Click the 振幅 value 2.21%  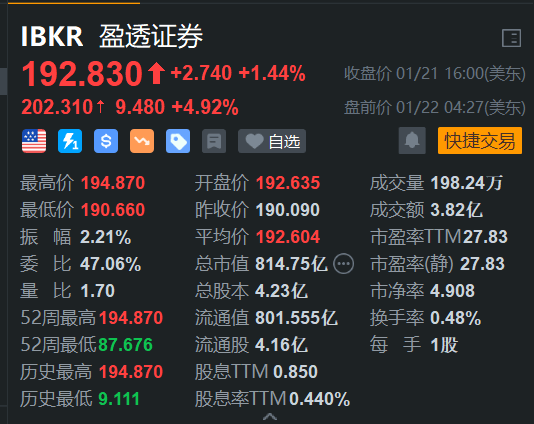click(x=106, y=237)
